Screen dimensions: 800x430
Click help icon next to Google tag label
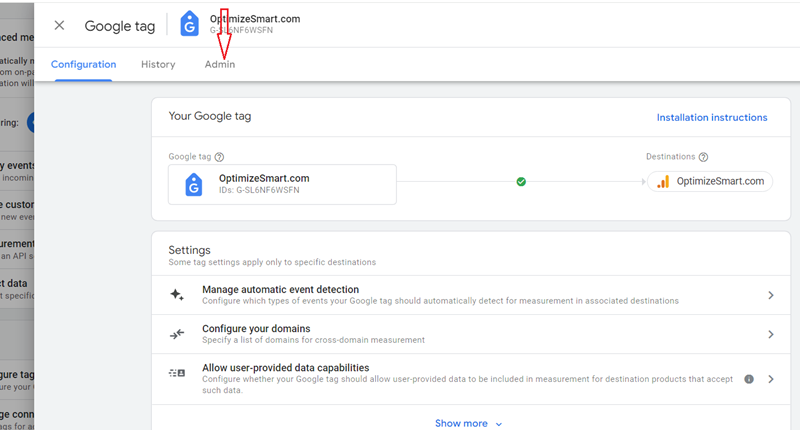pos(219,157)
